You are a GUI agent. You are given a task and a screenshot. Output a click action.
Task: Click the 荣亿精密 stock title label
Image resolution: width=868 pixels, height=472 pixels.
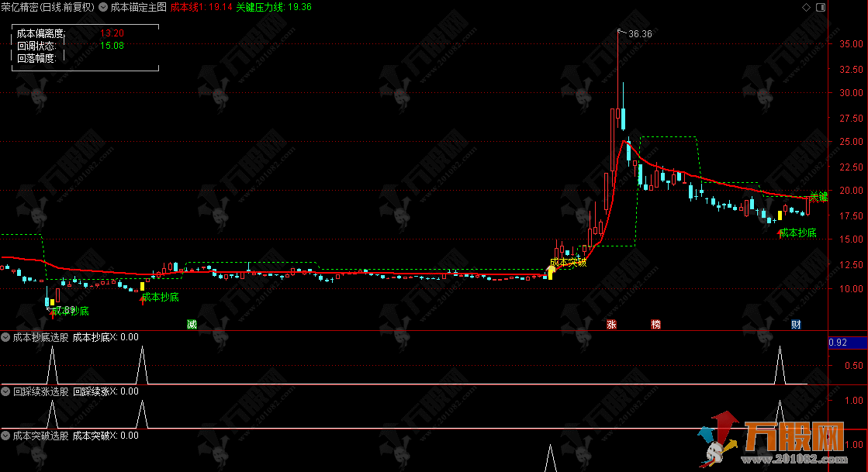47,7
